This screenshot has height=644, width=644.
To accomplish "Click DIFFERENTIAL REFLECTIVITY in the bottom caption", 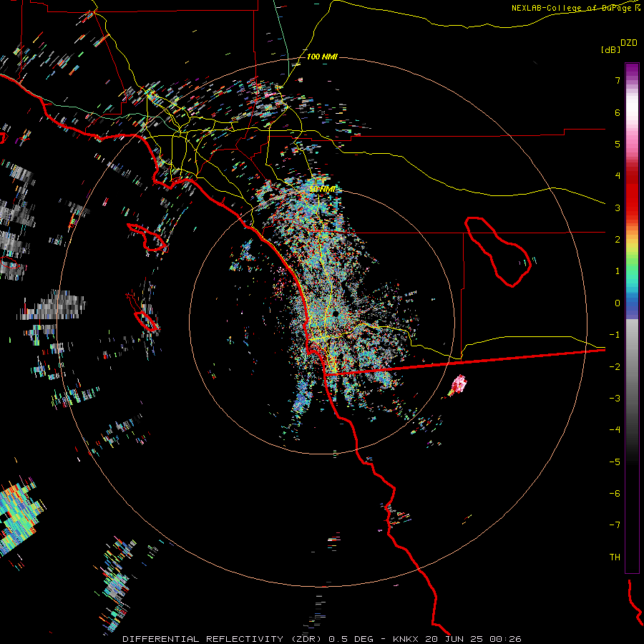I will 203,639.
